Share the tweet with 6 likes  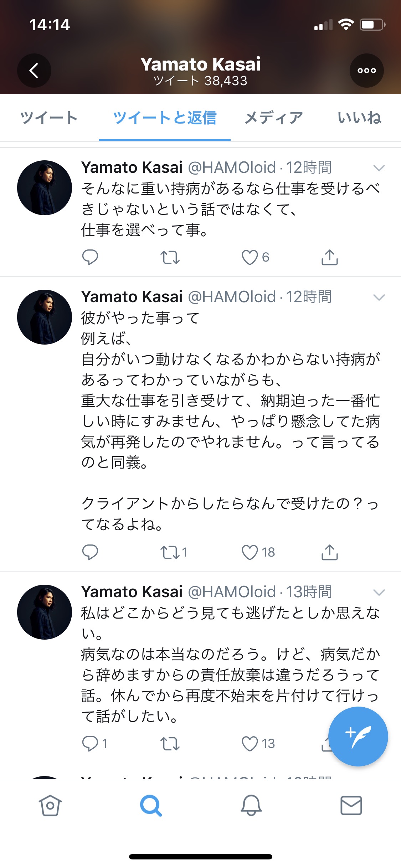330,257
